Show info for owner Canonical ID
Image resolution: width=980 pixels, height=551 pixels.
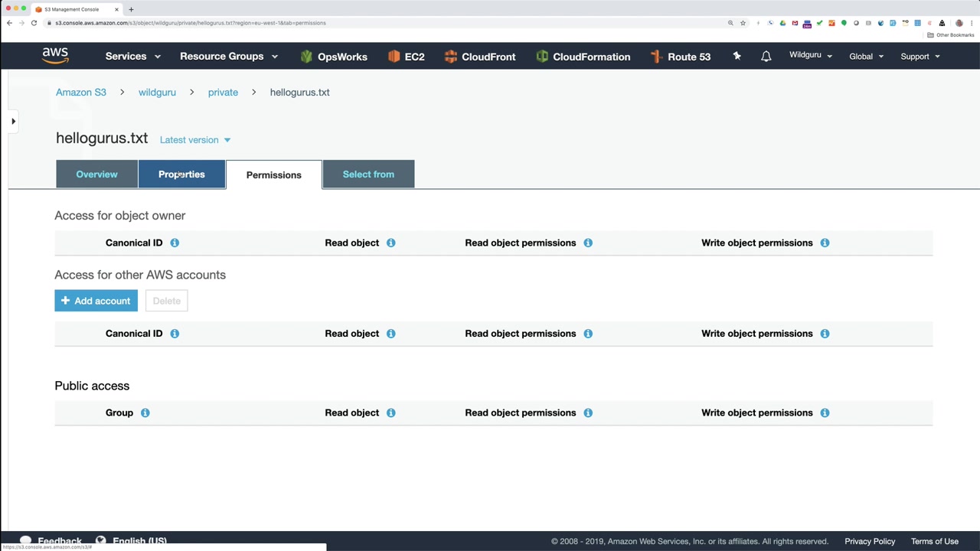pyautogui.click(x=175, y=243)
